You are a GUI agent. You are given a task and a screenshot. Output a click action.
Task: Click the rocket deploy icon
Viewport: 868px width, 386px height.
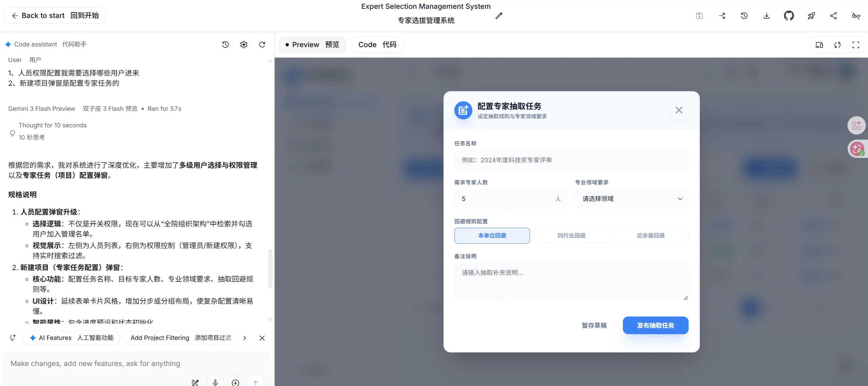coord(811,16)
